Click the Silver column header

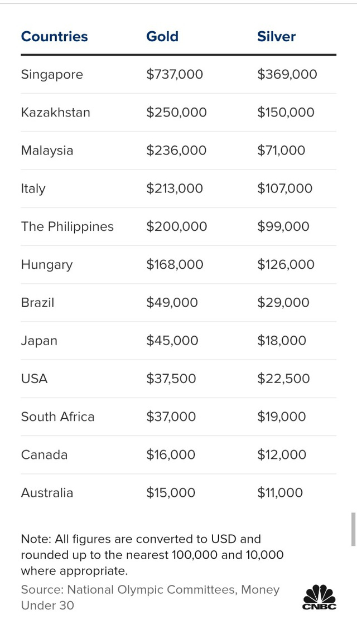click(x=276, y=37)
